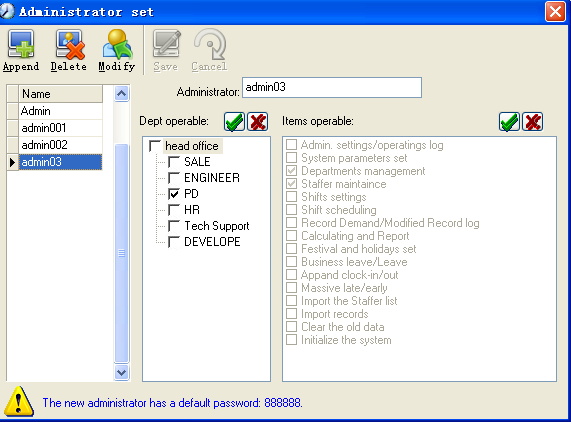The height and width of the screenshot is (422, 571).
Task: Uncheck the PD department checkbox
Action: [x=174, y=194]
